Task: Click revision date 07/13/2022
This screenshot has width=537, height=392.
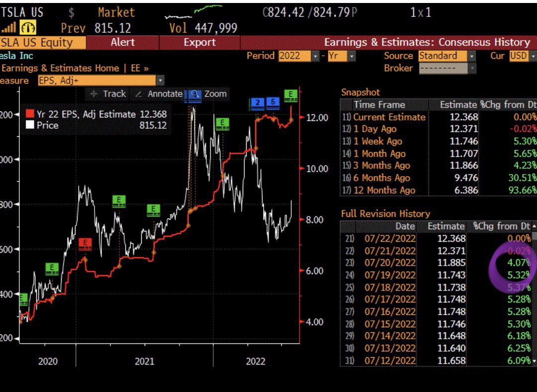Action: point(390,349)
